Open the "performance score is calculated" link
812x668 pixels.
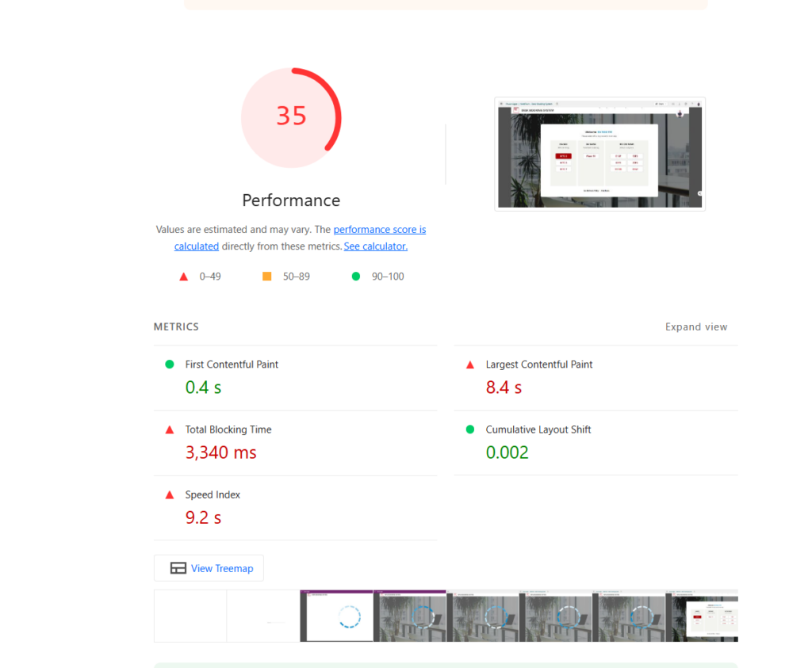pos(379,230)
